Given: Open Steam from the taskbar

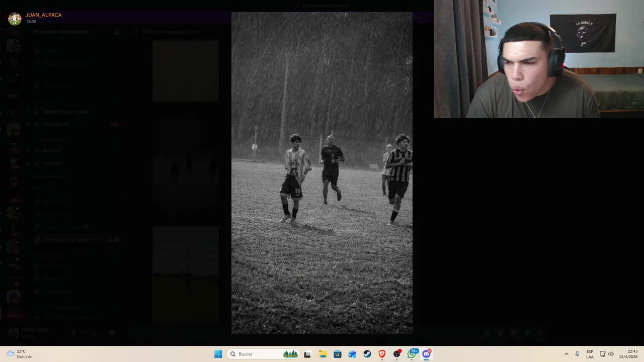Looking at the screenshot, I should pyautogui.click(x=367, y=354).
